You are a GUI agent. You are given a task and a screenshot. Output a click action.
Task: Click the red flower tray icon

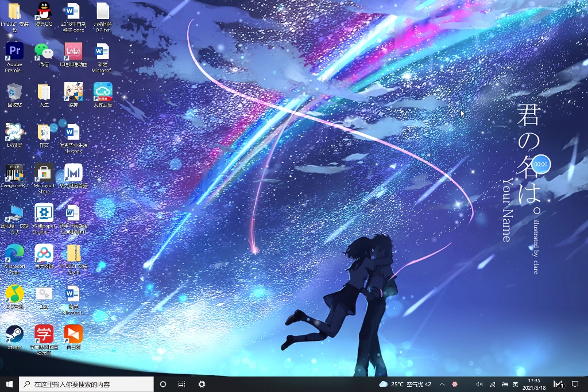click(455, 384)
